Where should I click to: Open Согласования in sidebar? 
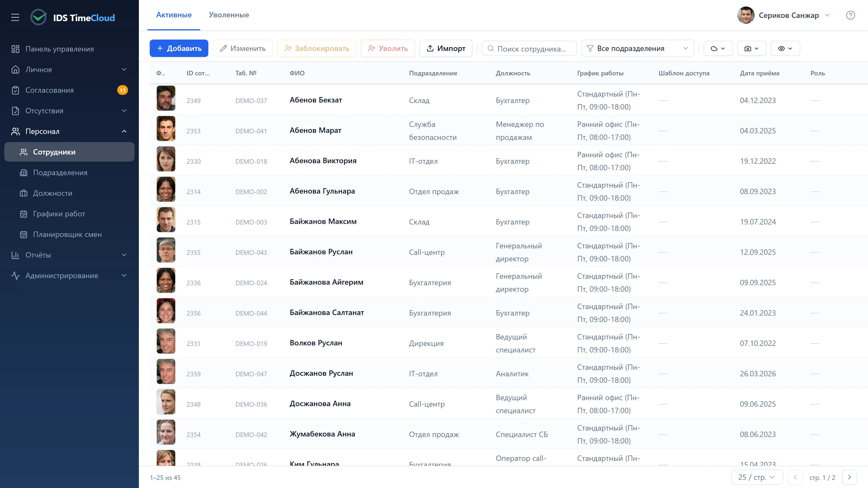tap(69, 90)
